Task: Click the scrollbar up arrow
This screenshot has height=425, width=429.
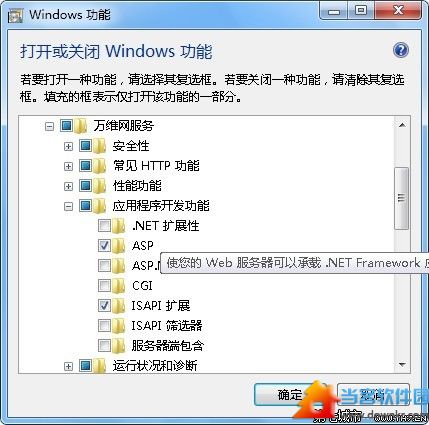Action: click(x=402, y=125)
